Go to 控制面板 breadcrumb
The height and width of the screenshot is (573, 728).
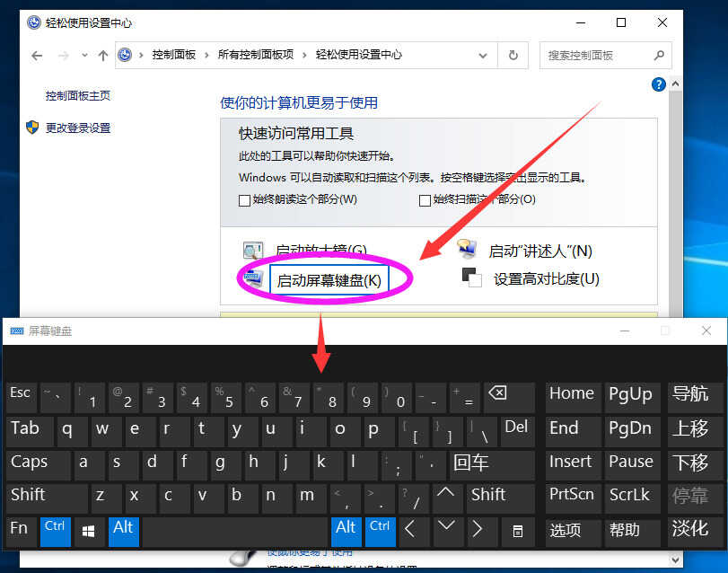coord(174,55)
